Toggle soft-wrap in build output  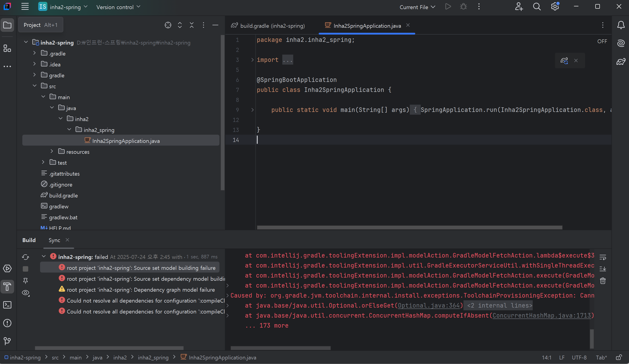pos(603,257)
